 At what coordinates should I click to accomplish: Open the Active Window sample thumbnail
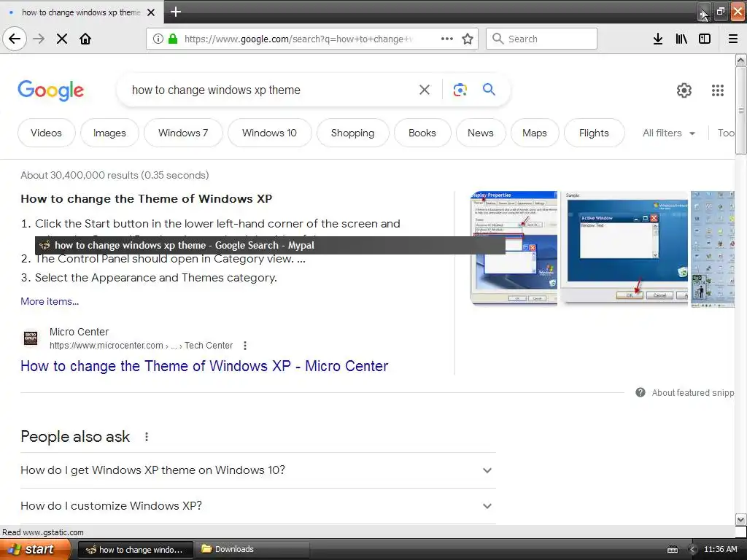point(624,248)
